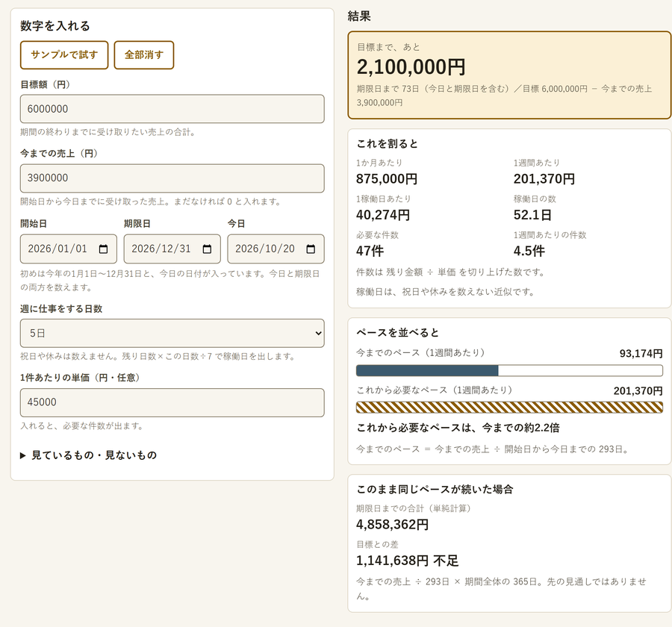The width and height of the screenshot is (672, 627).
Task: Select the 1週間あたりの件数 value 4.5件
Action: point(529,251)
